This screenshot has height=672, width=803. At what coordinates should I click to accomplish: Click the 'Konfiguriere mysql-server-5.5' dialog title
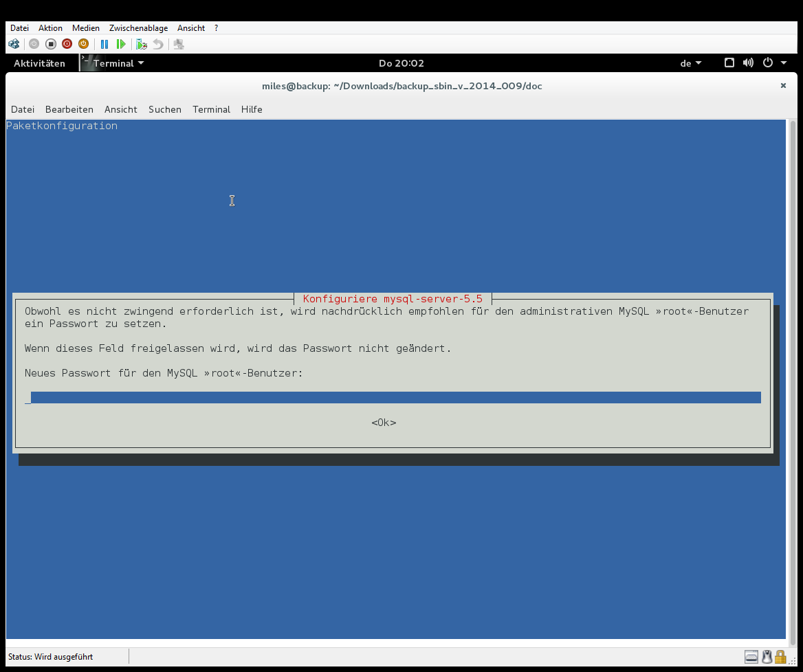(x=393, y=299)
